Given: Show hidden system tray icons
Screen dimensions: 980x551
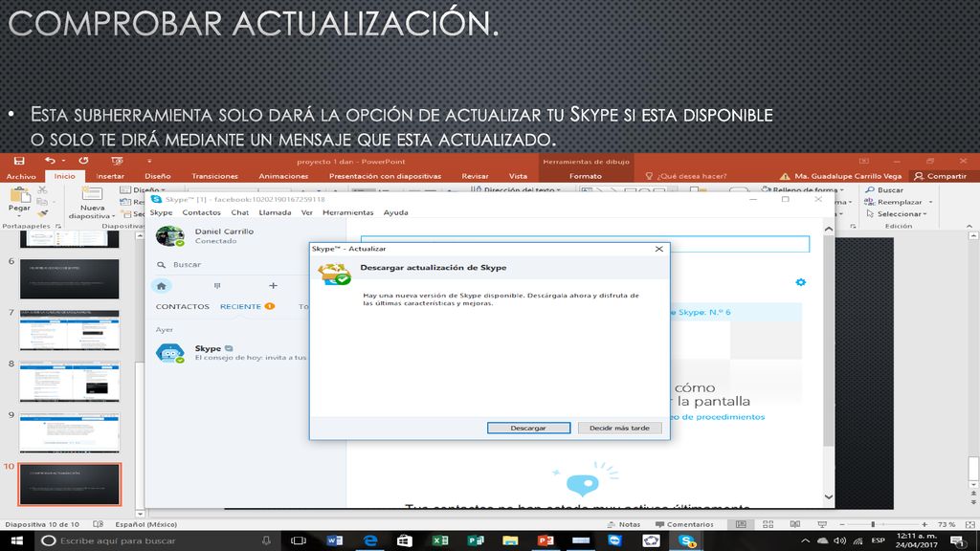Looking at the screenshot, I should 805,540.
